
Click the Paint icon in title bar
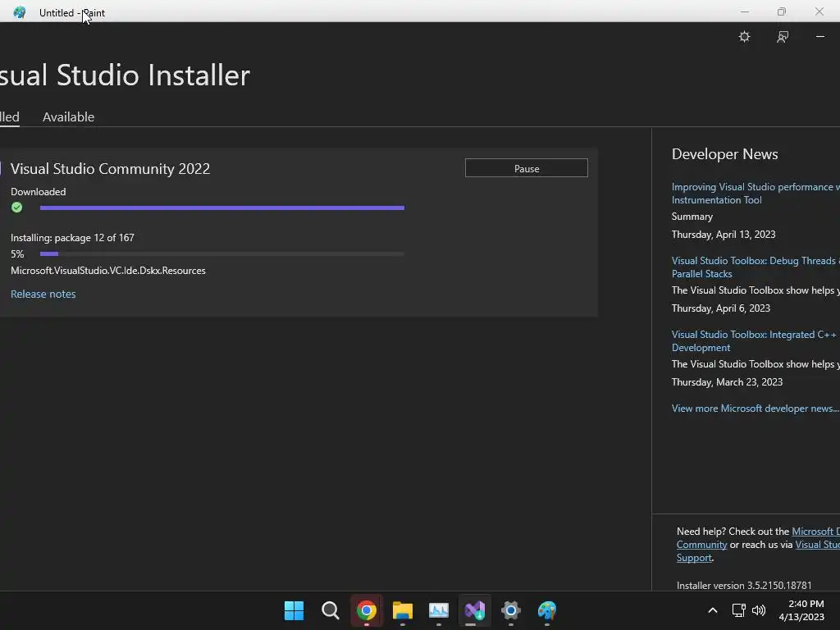pos(20,12)
